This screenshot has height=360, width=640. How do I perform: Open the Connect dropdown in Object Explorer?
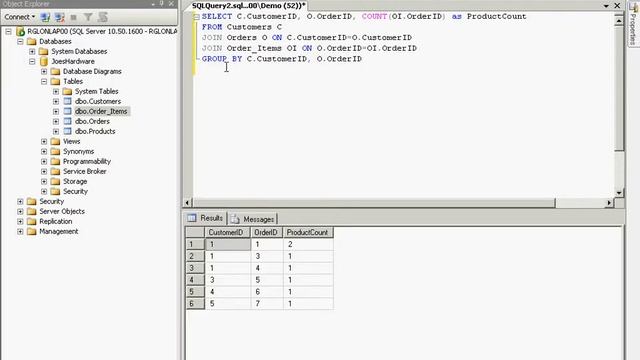pos(19,17)
